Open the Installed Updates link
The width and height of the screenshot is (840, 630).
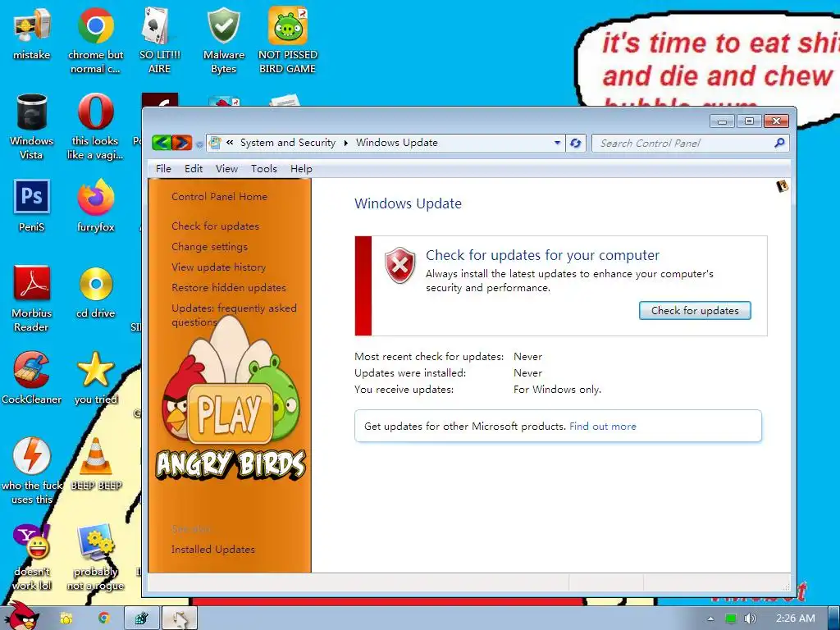(213, 549)
